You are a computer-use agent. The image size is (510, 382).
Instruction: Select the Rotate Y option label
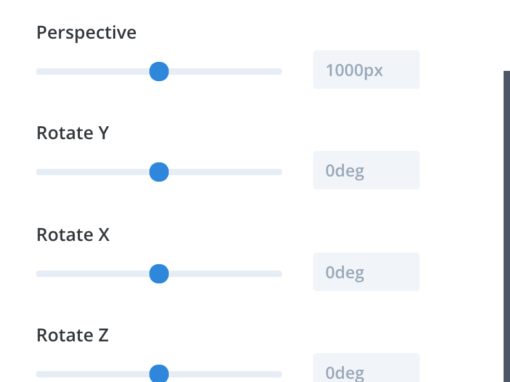point(73,133)
